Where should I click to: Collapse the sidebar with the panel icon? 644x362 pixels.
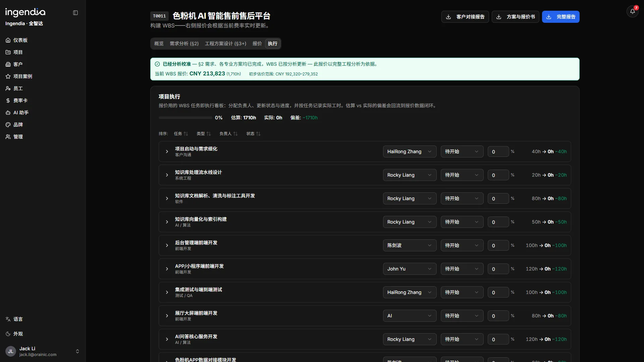tap(75, 13)
